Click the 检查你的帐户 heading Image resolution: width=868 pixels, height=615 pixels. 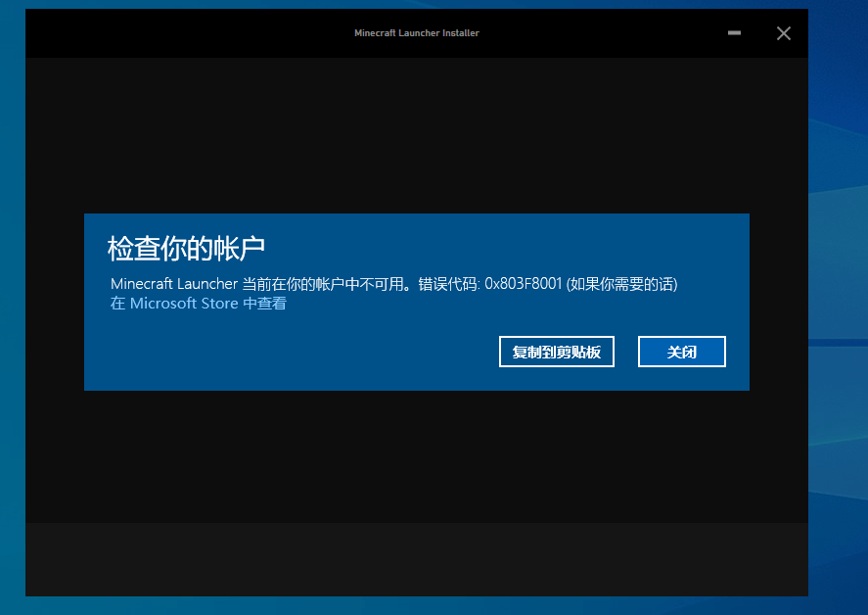pyautogui.click(x=186, y=248)
